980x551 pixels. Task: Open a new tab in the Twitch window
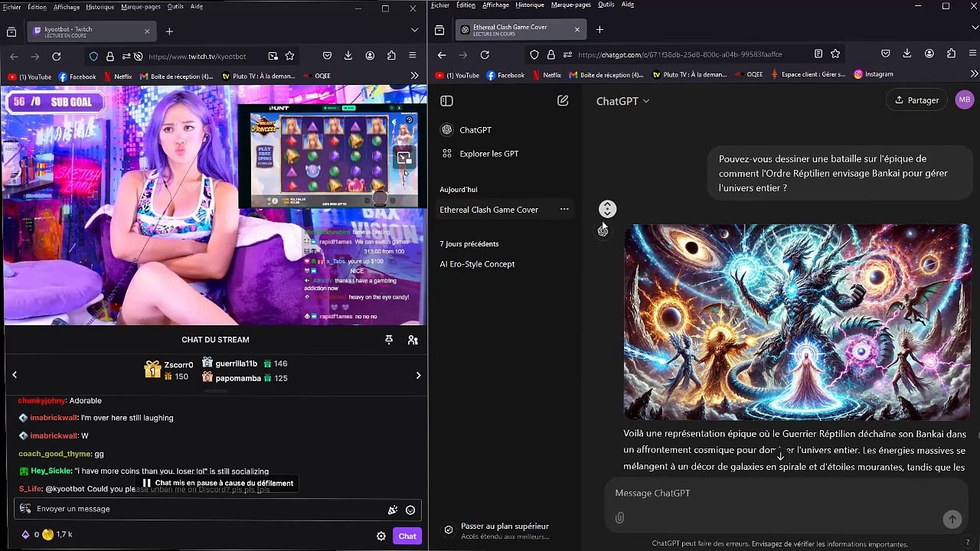(169, 31)
